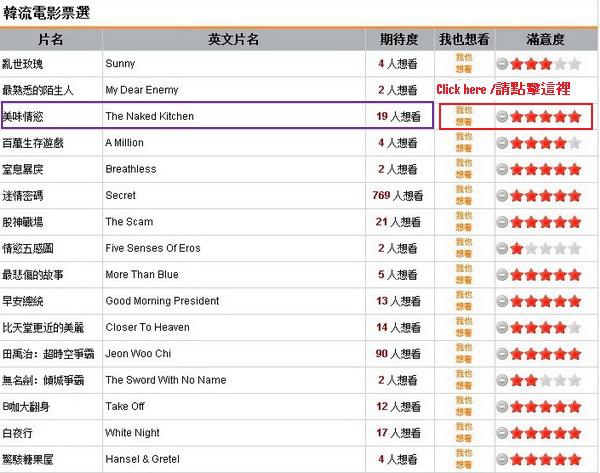The width and height of the screenshot is (600, 473).
Task: Click gray clear-rating icon for Breathless
Action: [502, 170]
